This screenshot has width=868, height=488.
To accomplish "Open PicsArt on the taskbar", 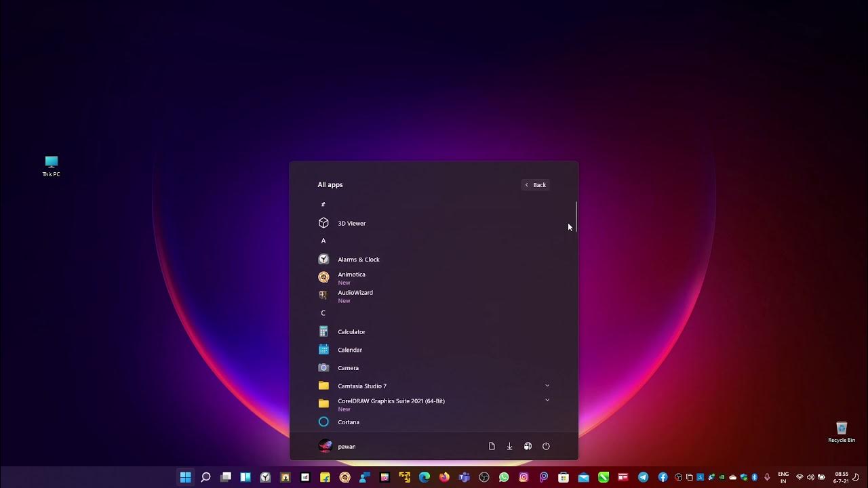I will (544, 477).
